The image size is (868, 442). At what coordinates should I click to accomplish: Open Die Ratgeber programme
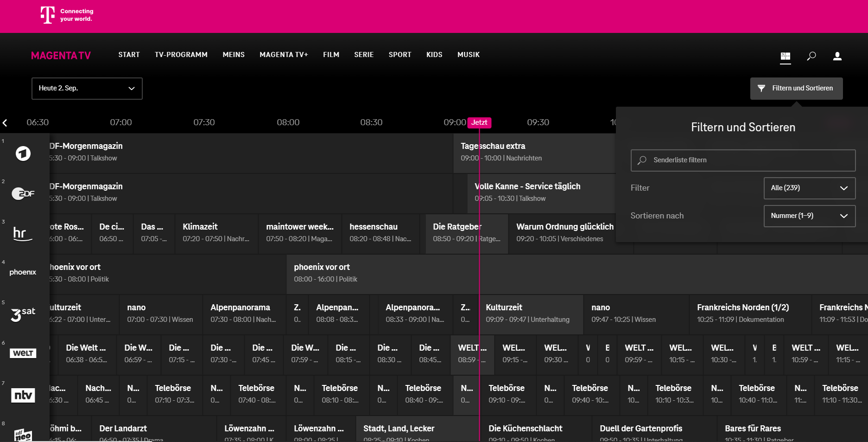pyautogui.click(x=467, y=234)
